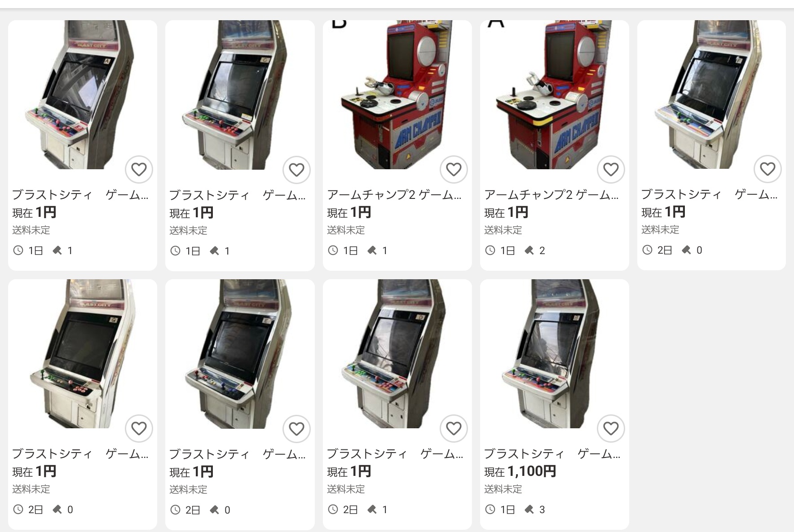Favorite Arm Champ 2 listing A with 2 bids
794x532 pixels.
click(611, 170)
